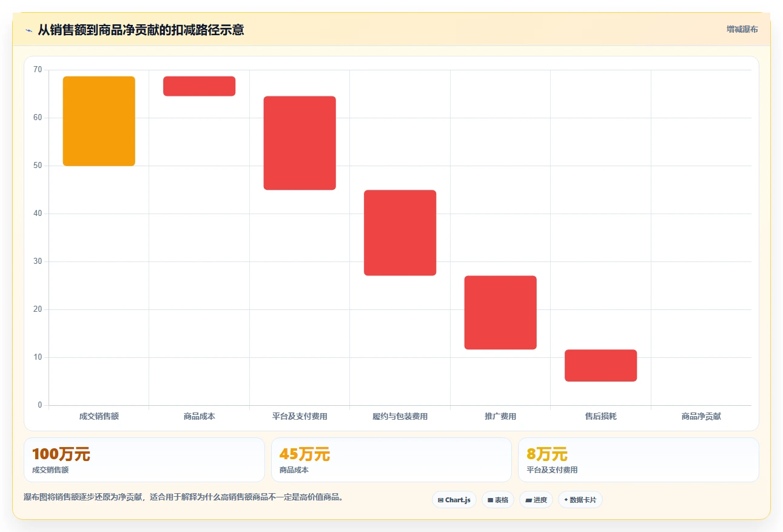Click the waterfall description footnote text

[184, 497]
